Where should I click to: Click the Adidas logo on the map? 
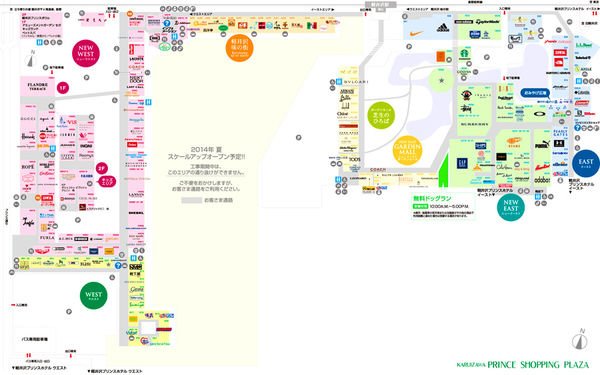[x=443, y=28]
